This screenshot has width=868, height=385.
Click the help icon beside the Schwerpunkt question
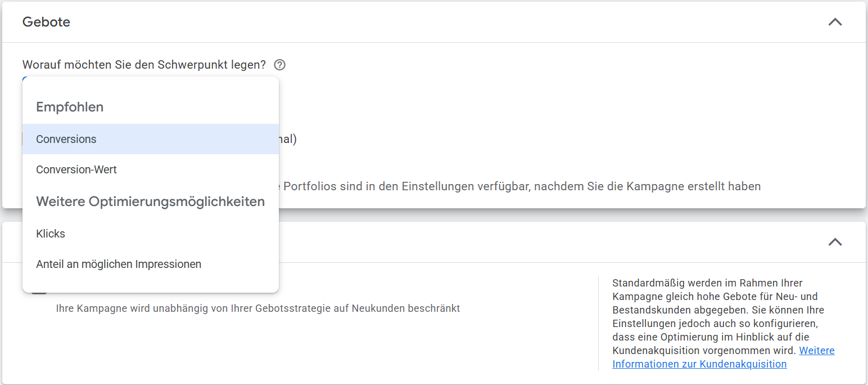point(279,65)
